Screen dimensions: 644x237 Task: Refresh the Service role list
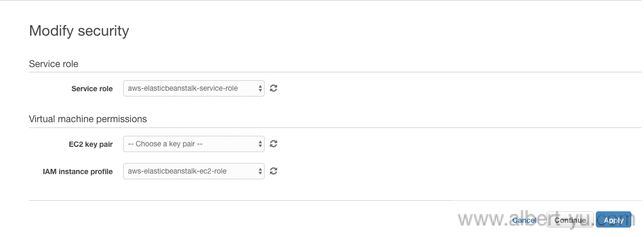[274, 88]
